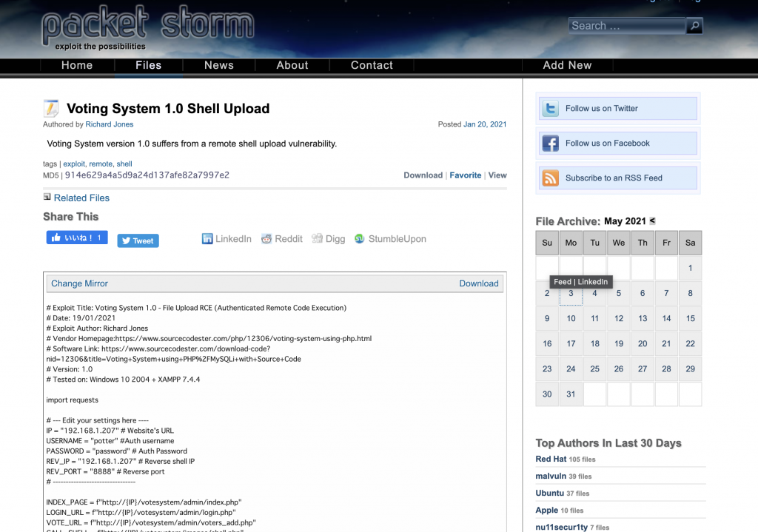Go to previous month in File Archive

point(652,220)
